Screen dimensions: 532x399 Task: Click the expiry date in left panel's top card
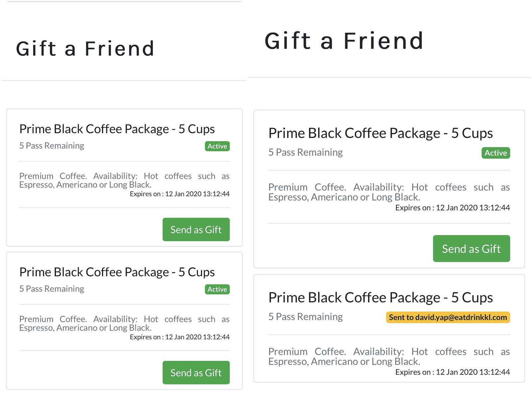tap(180, 194)
